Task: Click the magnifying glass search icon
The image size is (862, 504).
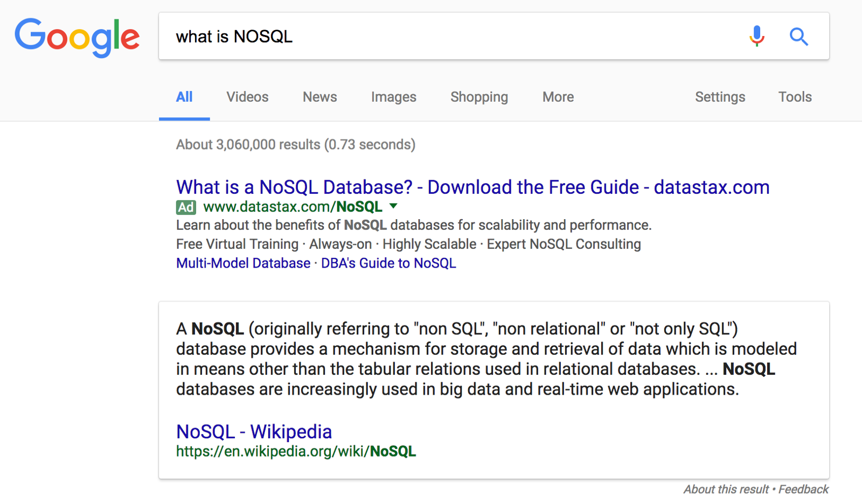Action: coord(798,37)
